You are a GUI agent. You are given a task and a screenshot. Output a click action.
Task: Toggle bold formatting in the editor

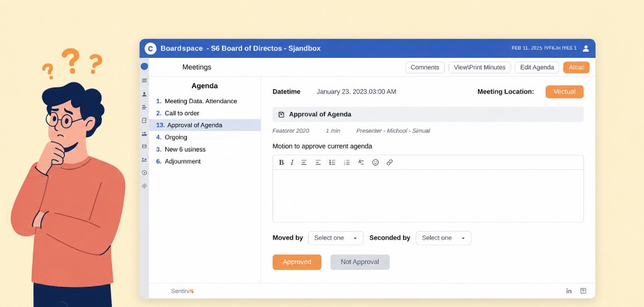281,162
